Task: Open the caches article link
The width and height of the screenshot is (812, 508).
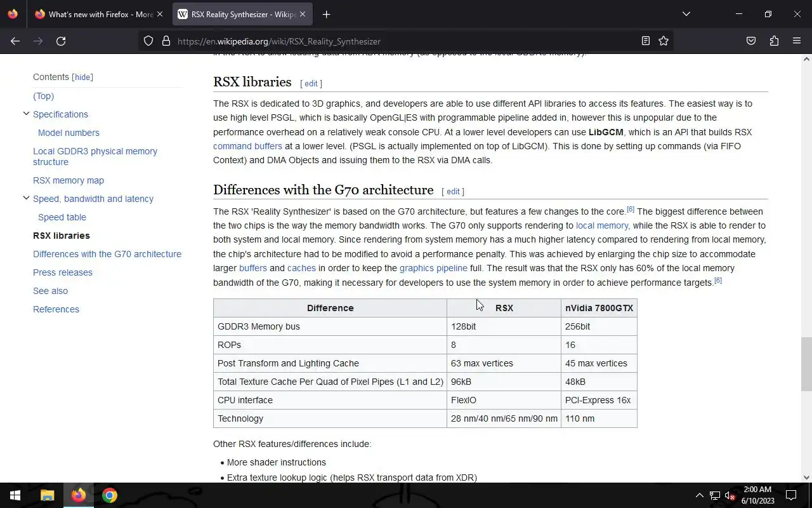Action: pyautogui.click(x=301, y=268)
